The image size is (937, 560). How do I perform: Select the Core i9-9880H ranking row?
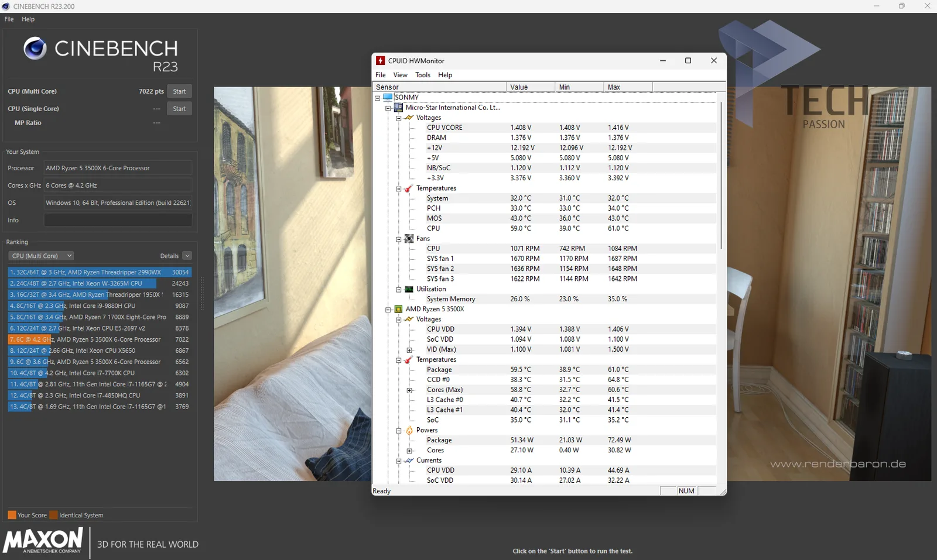coord(100,306)
